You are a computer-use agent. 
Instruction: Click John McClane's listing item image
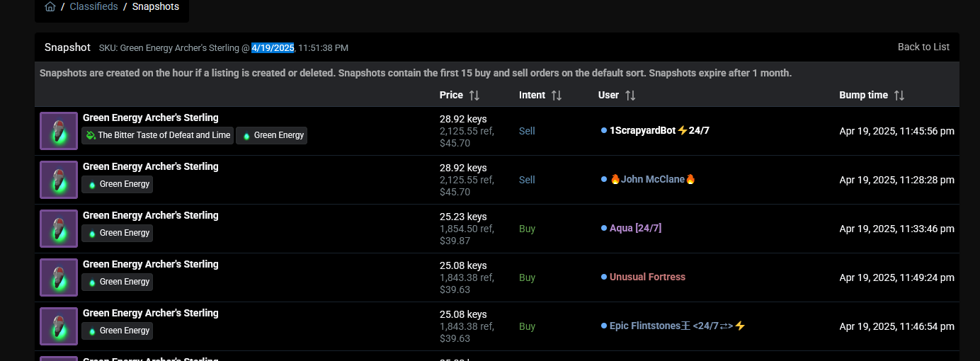pos(59,180)
